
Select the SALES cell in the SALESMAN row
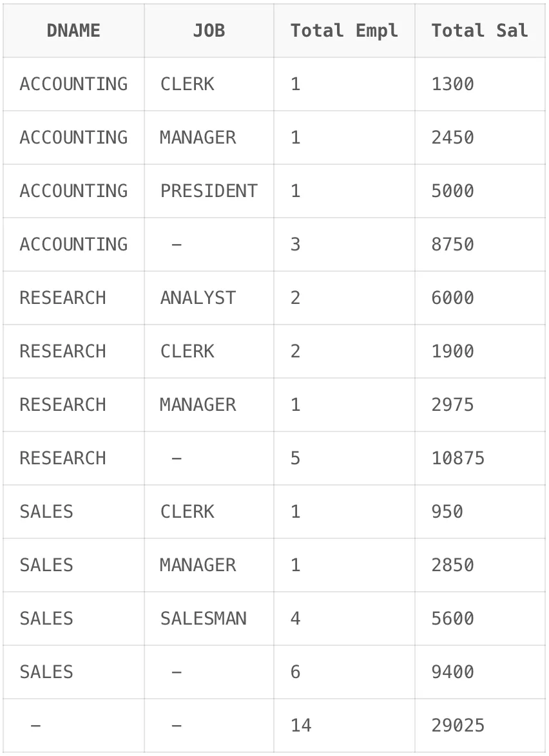[73, 619]
